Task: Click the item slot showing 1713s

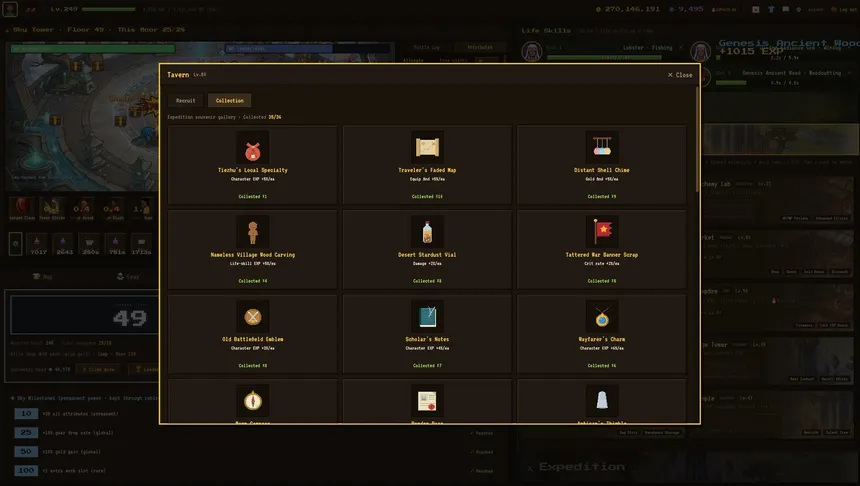Action: click(142, 244)
